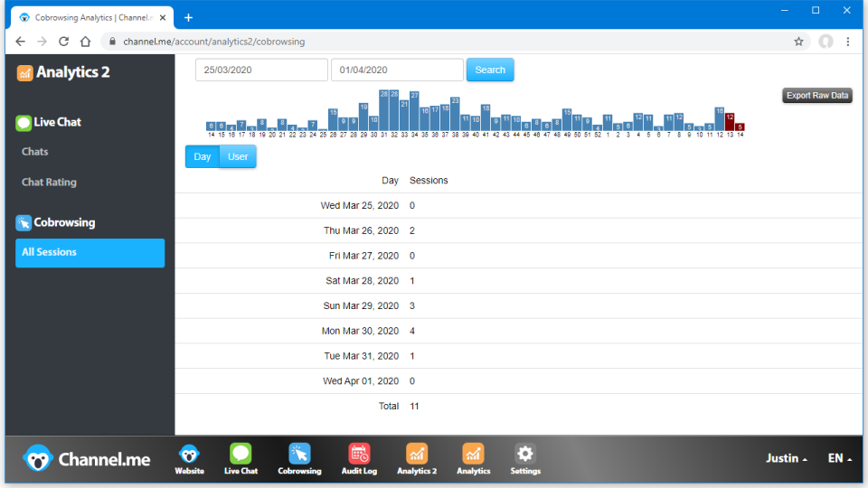Switch to User view
Image resolution: width=868 pixels, height=488 pixels.
238,156
